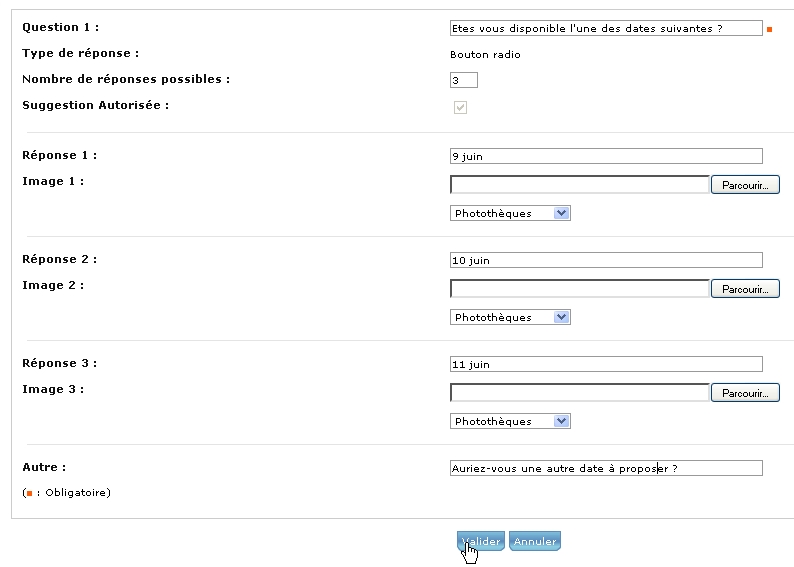
Task: Open the Photothèques dropdown under Image 3
Action: click(x=510, y=421)
